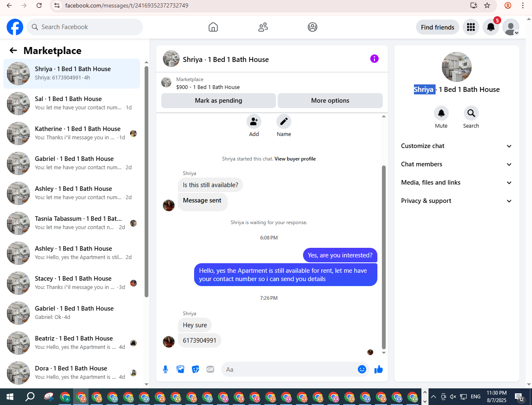Viewport: 532px width, 405px height.
Task: Click Yes, are you interested? message
Action: click(x=340, y=255)
